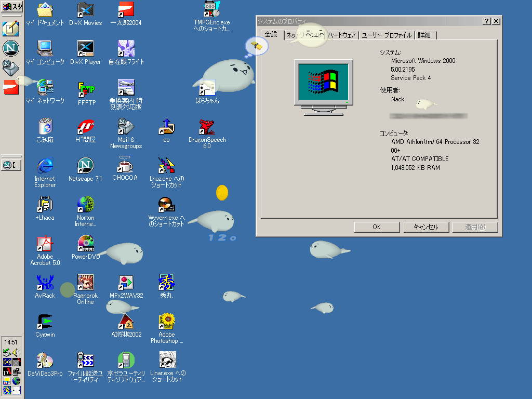Image resolution: width=532 pixels, height=399 pixels.
Task: Select the DivX Player desktop icon
Action: [86, 52]
